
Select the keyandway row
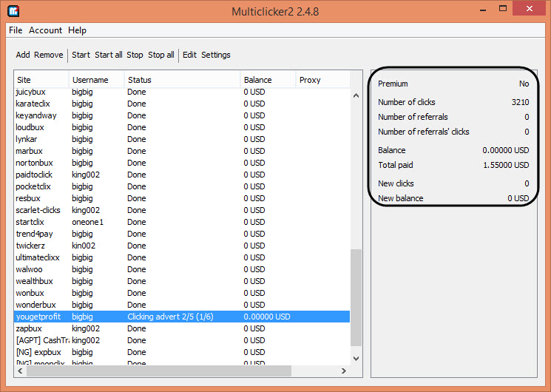pos(182,115)
